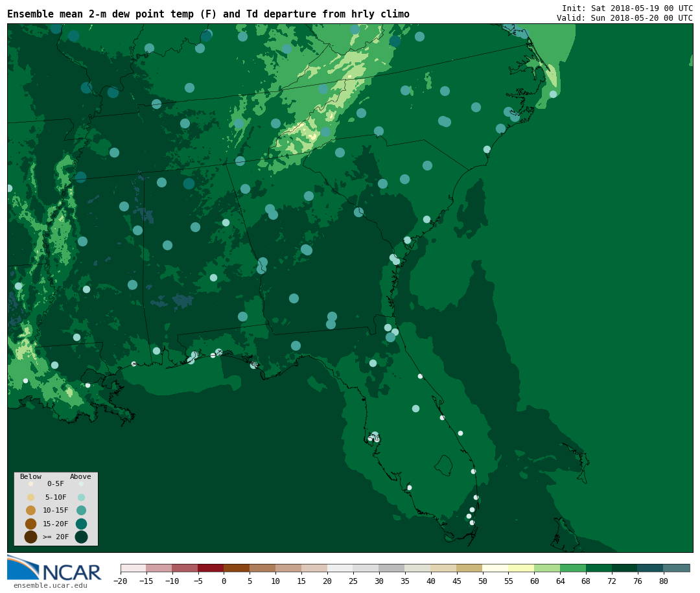The width and height of the screenshot is (700, 593).
Task: Select the dark red segment between -5 and 0
Action: [x=211, y=568]
